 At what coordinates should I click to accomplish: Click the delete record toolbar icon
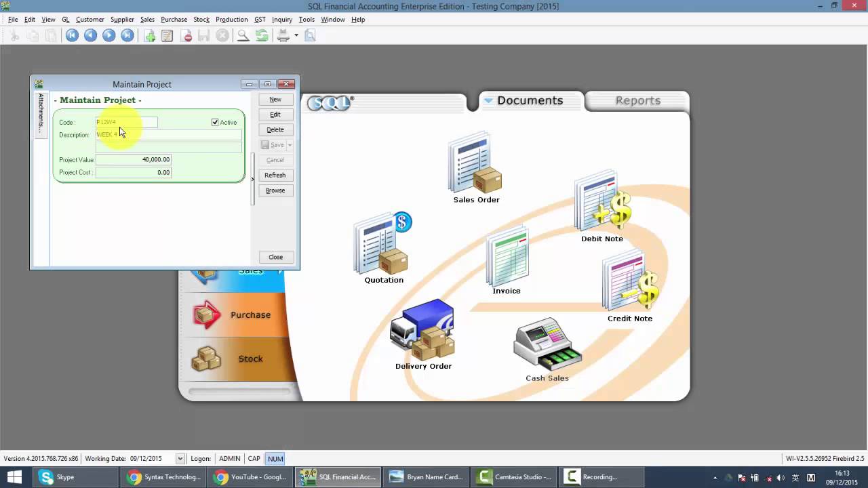188,36
